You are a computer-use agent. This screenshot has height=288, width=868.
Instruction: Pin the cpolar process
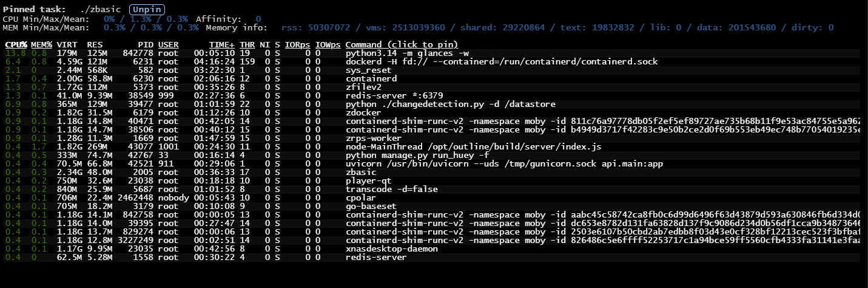[361, 197]
